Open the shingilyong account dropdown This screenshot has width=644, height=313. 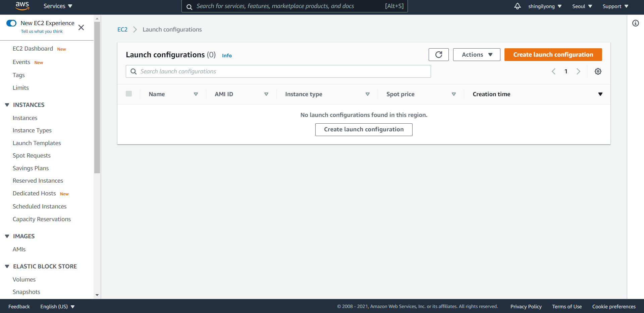[545, 6]
